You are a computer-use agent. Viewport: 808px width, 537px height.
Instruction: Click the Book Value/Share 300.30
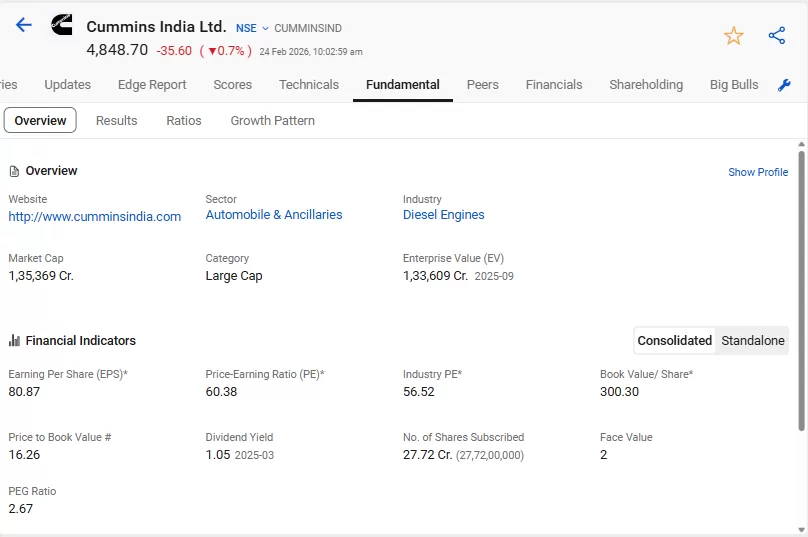coord(619,392)
